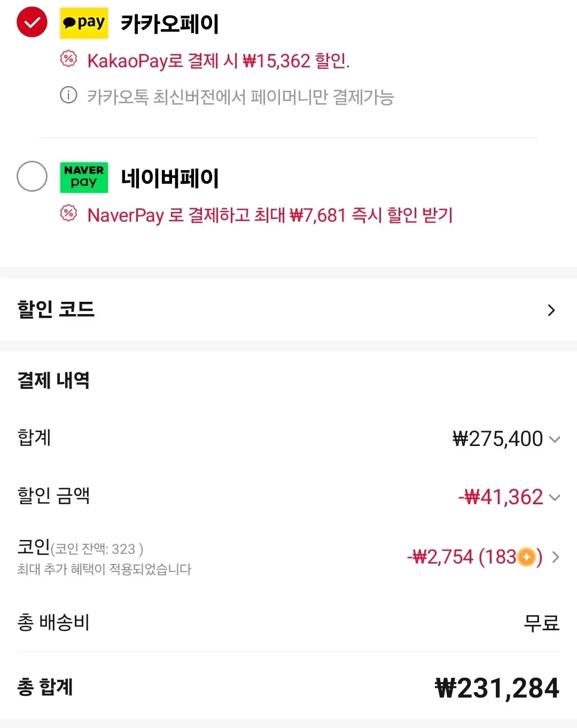577x728 pixels.
Task: Tap the NaverPay discount percent badge icon
Action: click(68, 213)
